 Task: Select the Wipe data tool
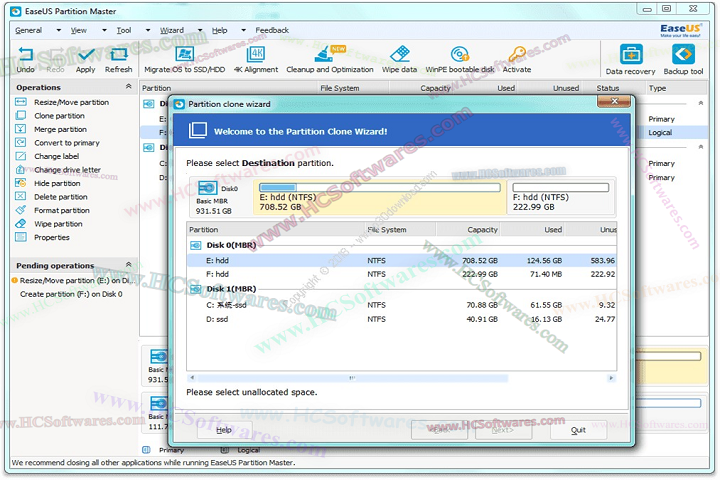coord(399,60)
